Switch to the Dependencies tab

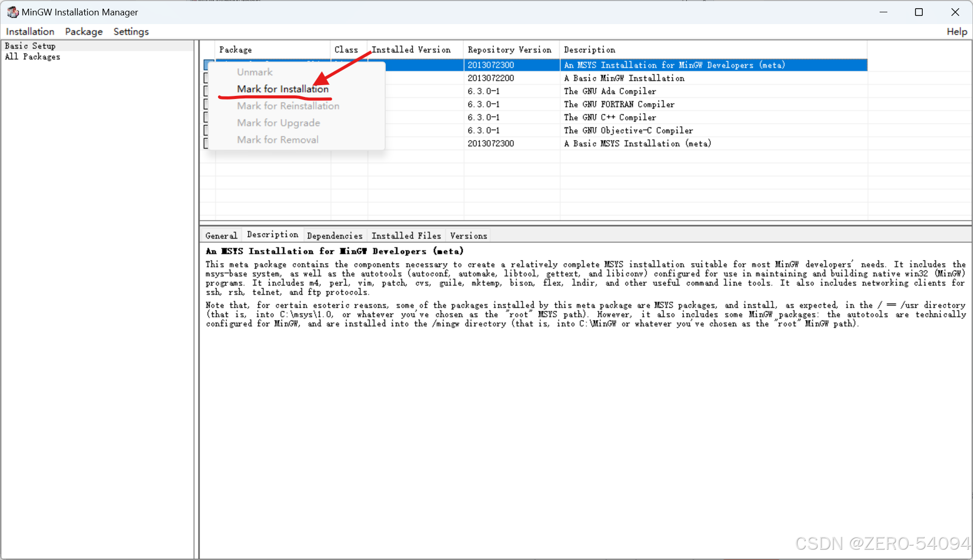coord(334,235)
